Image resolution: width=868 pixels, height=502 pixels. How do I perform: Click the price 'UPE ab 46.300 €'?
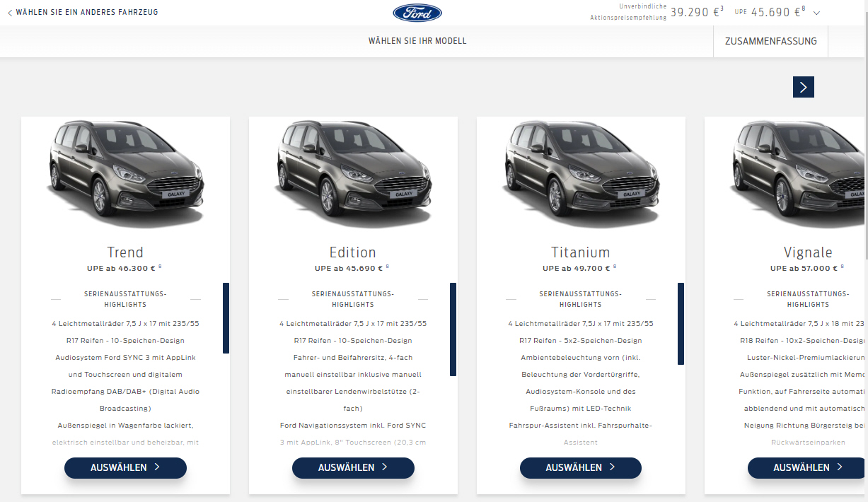pos(122,269)
